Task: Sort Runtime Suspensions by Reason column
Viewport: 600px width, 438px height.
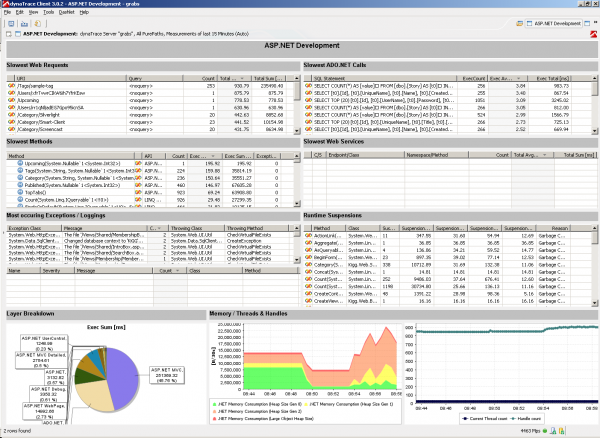Action: point(552,228)
